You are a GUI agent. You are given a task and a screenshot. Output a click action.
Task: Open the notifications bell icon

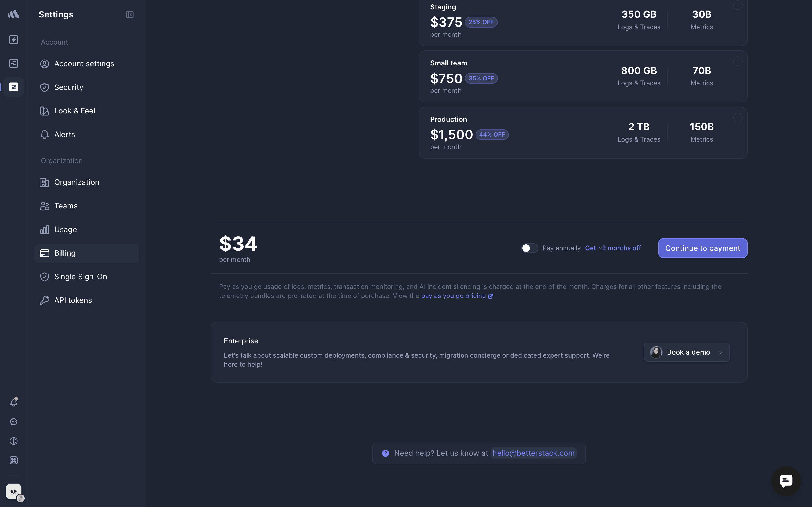pos(13,402)
